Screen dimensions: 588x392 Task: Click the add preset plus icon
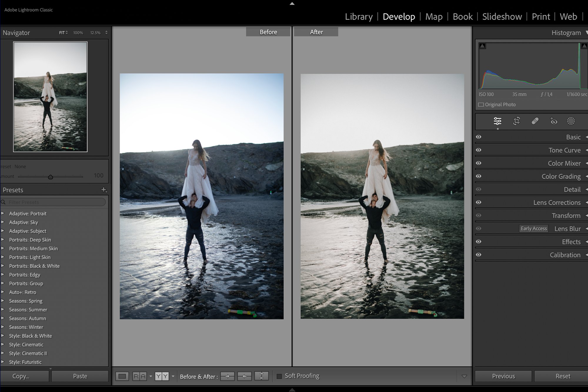point(104,190)
